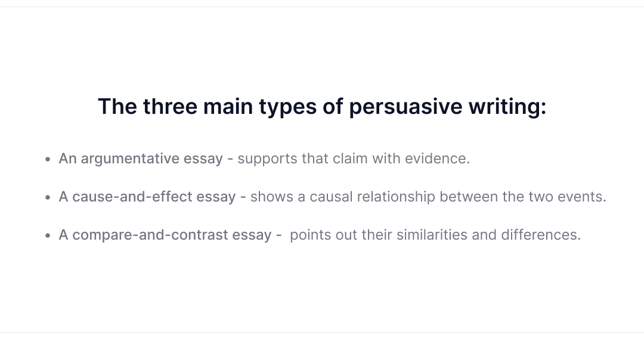The width and height of the screenshot is (644, 338).
Task: Click the word "relationship" in the second bullet
Action: 396,197
